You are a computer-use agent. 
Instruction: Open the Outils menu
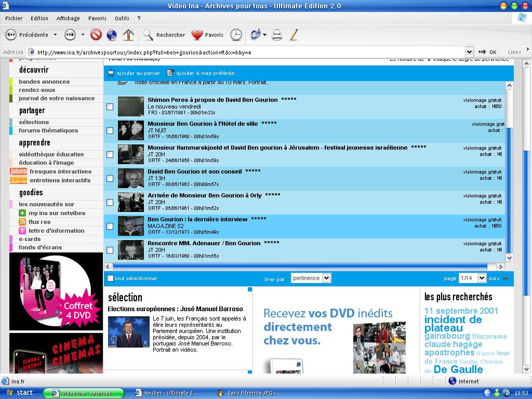122,18
